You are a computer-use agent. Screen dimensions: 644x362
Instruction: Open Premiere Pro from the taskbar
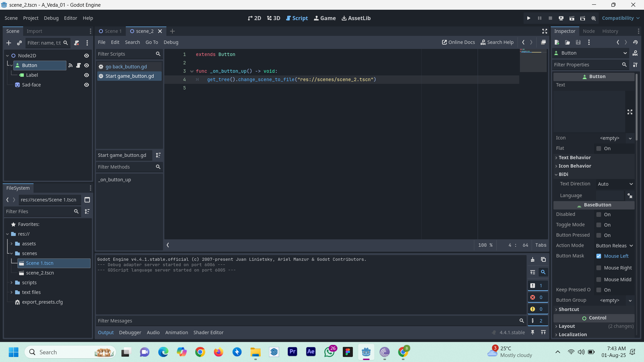[x=292, y=352]
